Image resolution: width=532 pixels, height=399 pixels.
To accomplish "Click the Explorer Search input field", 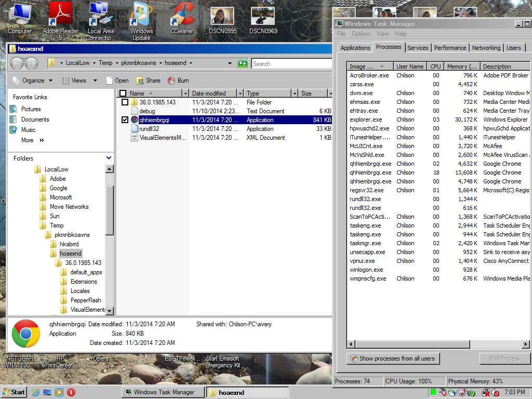I will pyautogui.click(x=291, y=63).
